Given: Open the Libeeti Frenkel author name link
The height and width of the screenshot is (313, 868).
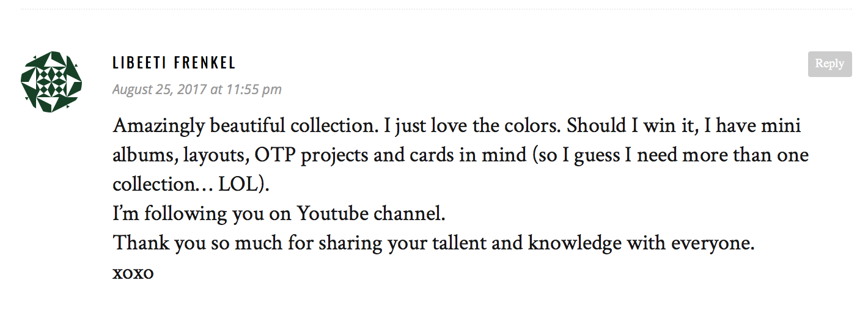Looking at the screenshot, I should (174, 63).
